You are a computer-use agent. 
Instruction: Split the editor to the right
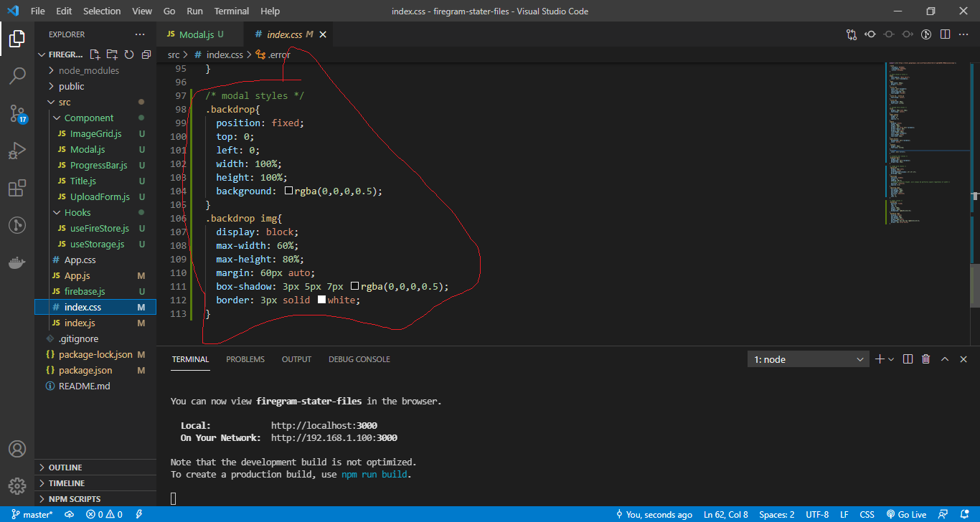click(946, 34)
